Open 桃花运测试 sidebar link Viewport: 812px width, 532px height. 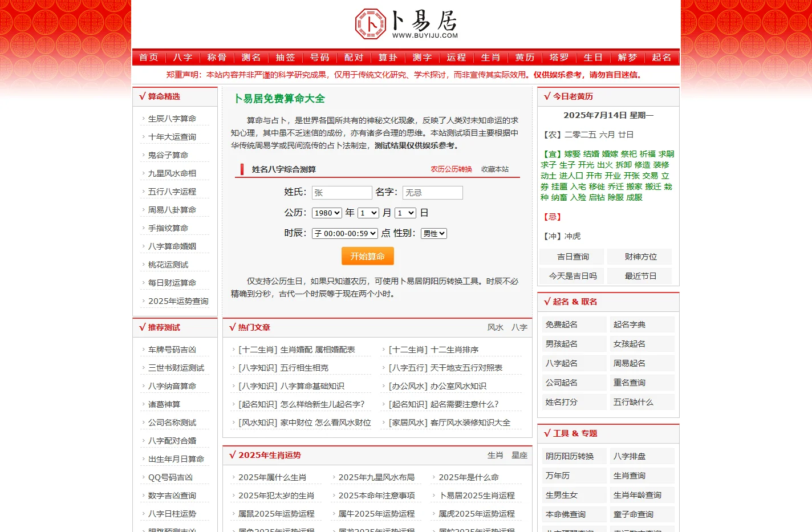tap(168, 265)
